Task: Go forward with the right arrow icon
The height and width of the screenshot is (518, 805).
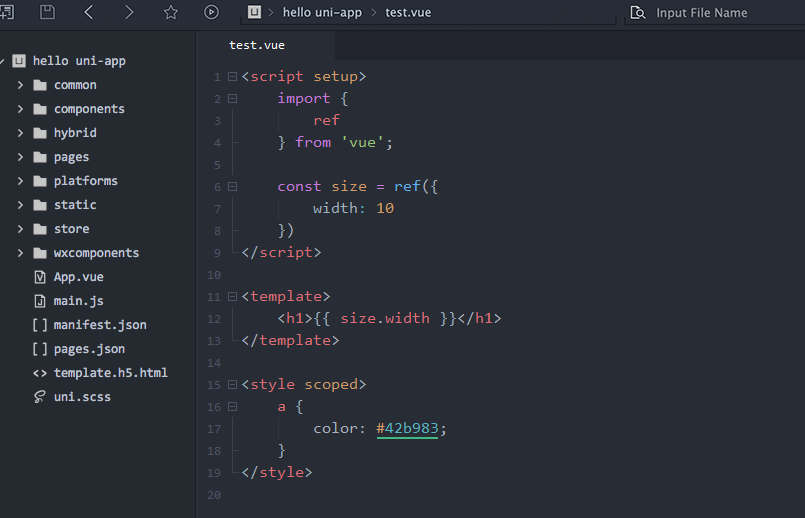Action: pyautogui.click(x=129, y=12)
